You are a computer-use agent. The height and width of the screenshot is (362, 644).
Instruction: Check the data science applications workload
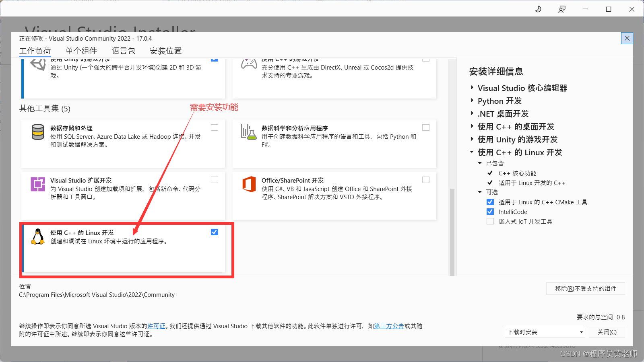426,128
